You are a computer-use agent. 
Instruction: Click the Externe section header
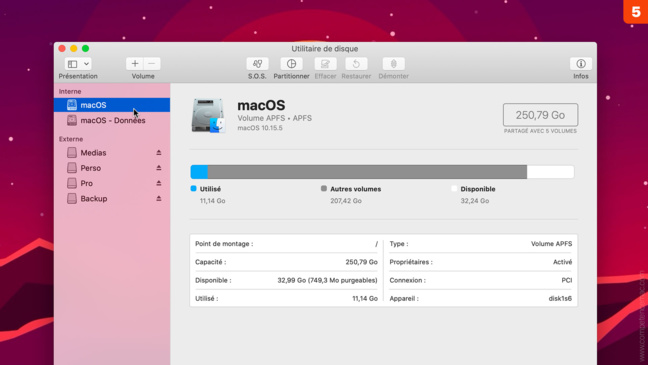71,139
